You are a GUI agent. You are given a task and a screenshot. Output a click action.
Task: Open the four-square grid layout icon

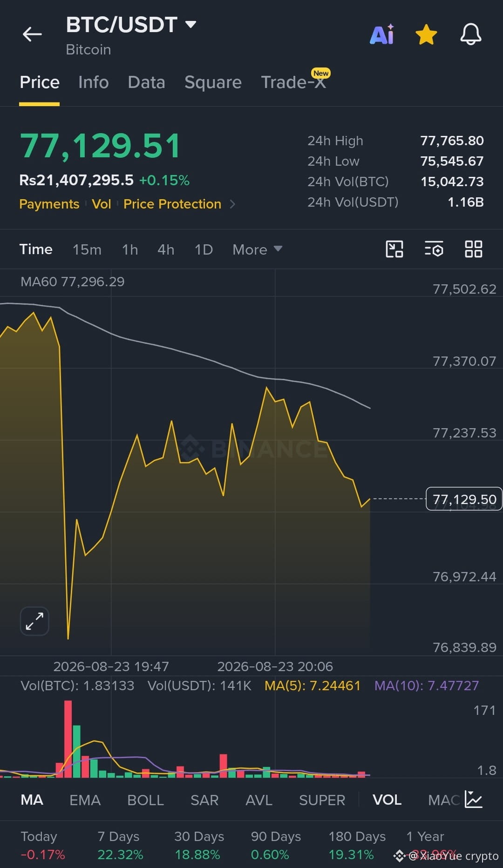(474, 249)
